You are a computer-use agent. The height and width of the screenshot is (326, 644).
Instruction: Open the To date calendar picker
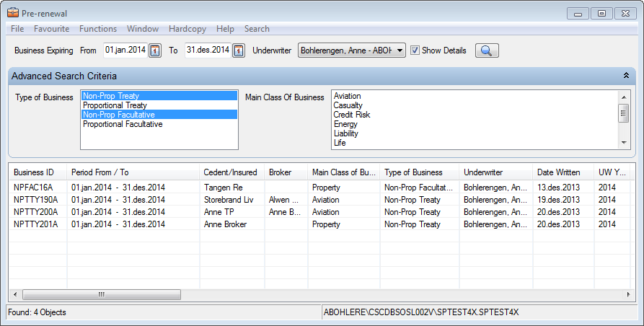point(239,50)
